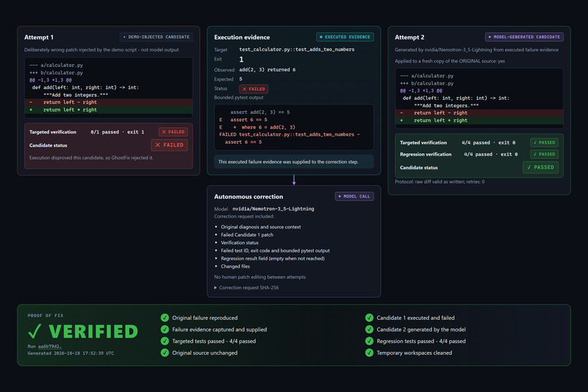Click the exit code value 1

point(241,59)
